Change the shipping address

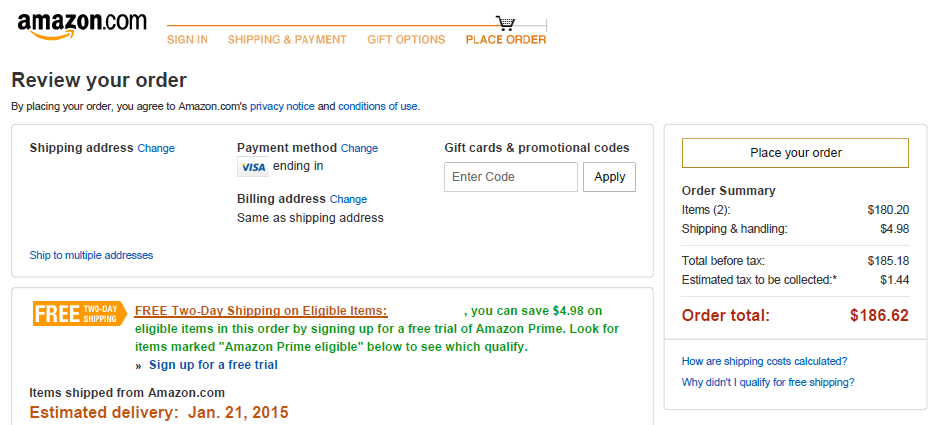pyautogui.click(x=156, y=148)
